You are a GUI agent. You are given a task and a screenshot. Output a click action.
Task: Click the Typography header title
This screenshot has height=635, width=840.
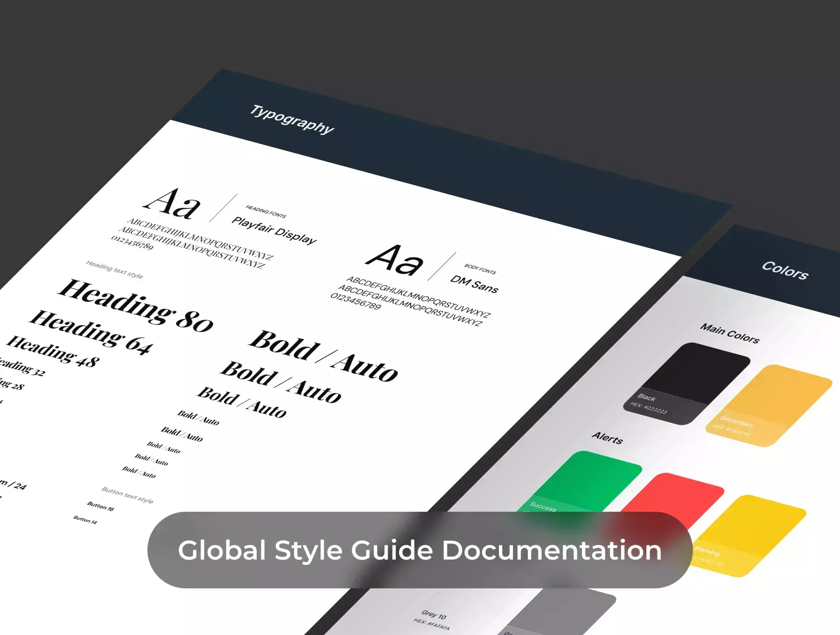point(292,120)
